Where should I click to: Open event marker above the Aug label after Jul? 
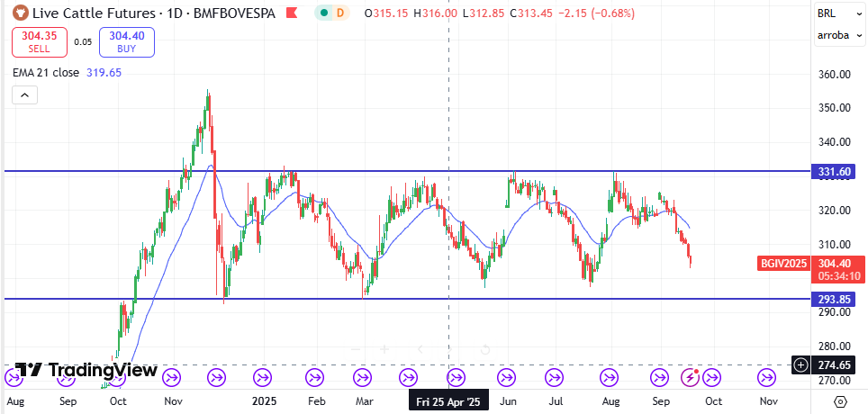point(610,379)
